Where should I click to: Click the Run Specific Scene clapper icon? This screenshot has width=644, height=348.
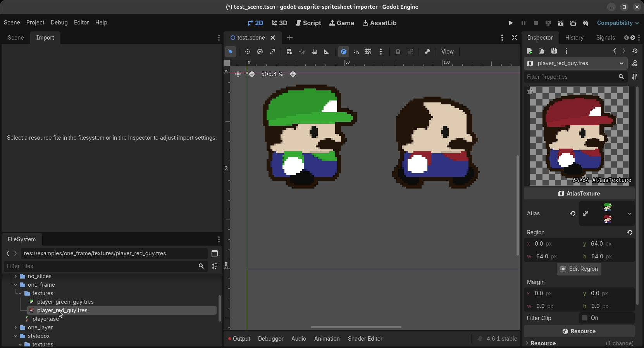coord(573,23)
